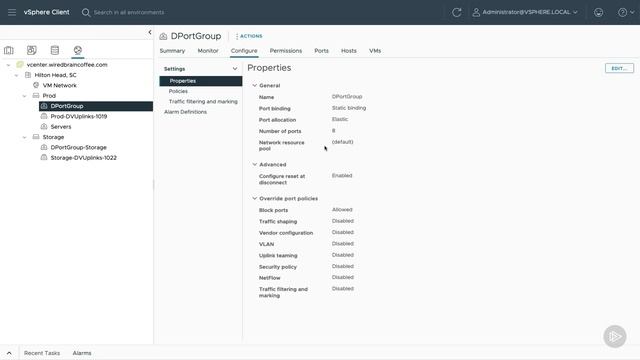Switch to Hosts and Clusters inventory view
640x360 pixels.
pyautogui.click(x=9, y=50)
